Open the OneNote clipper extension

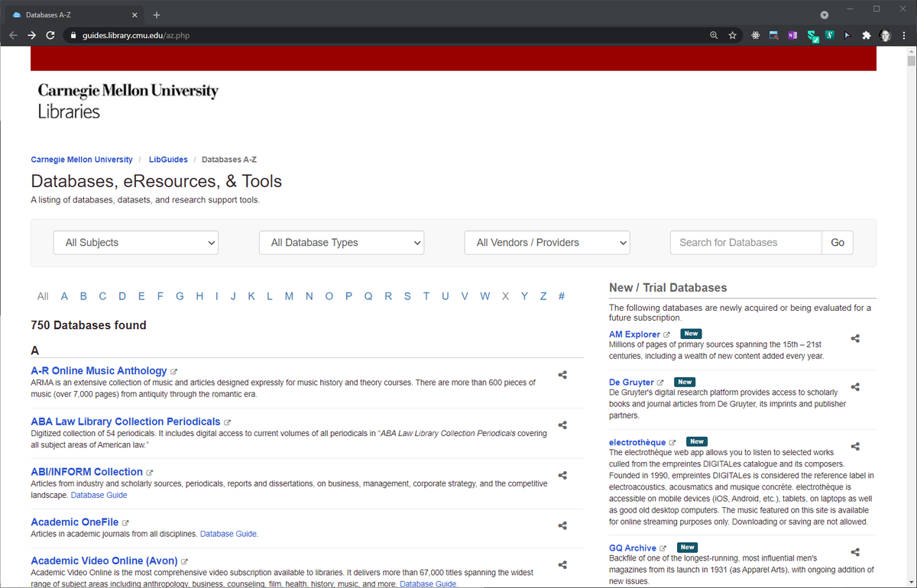click(x=792, y=35)
